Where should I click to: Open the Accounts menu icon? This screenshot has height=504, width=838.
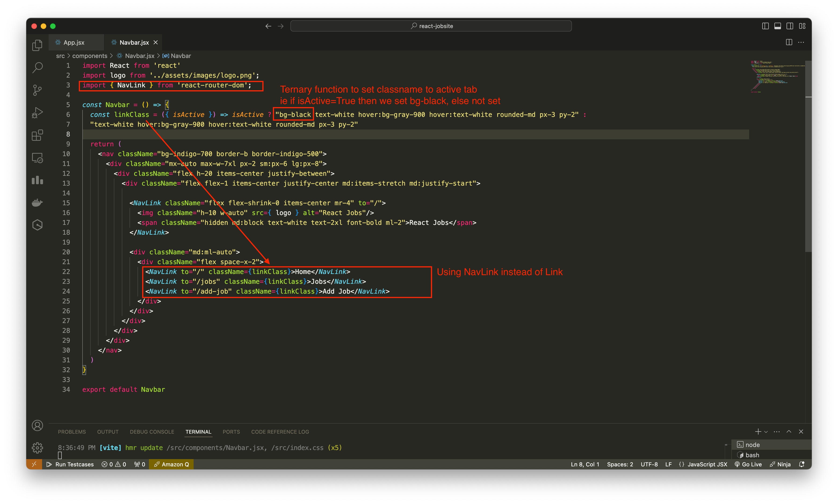(37, 425)
